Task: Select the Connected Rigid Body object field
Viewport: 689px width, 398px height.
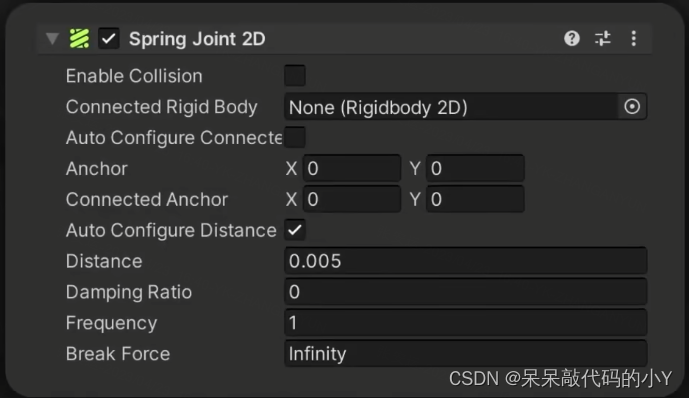Action: point(465,107)
